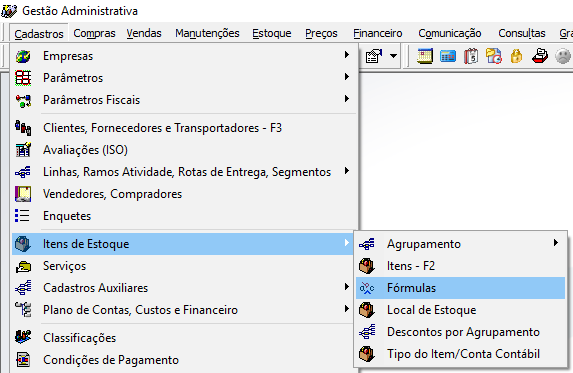Click the Fórmulas icon

(x=367, y=288)
